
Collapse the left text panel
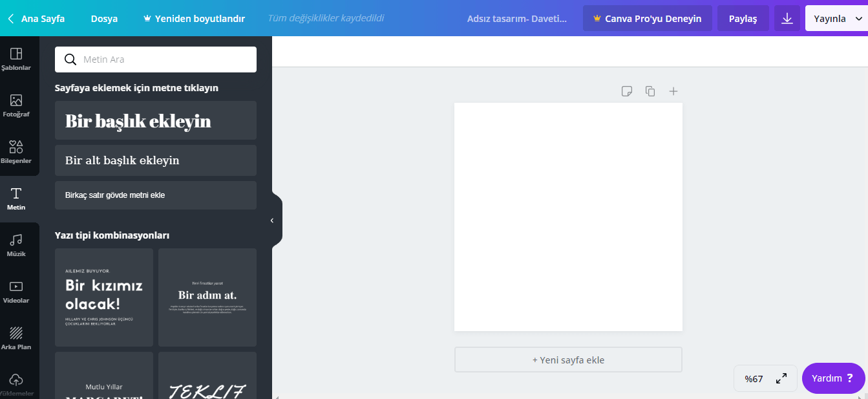click(x=271, y=220)
